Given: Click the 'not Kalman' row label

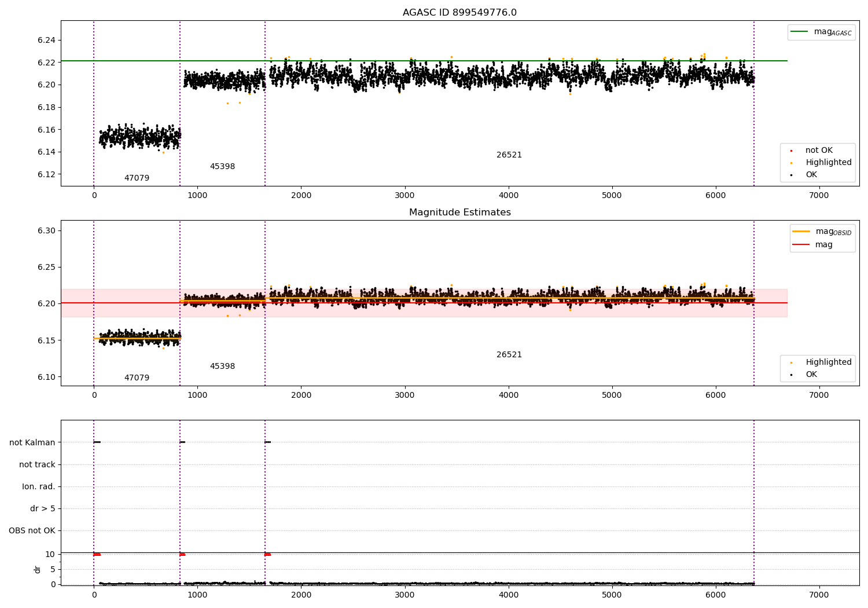Looking at the screenshot, I should [x=32, y=443].
